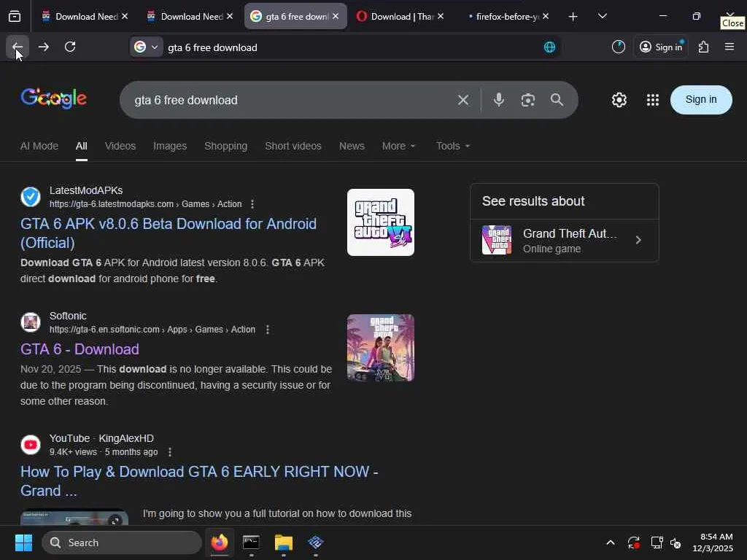Open the LatestModAPKs result options menu

point(252,204)
